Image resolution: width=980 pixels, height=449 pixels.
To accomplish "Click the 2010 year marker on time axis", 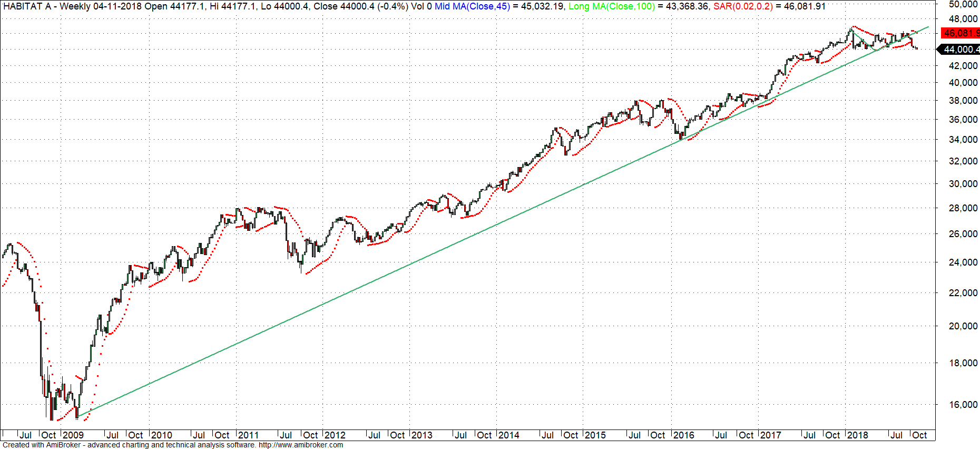I will pyautogui.click(x=161, y=435).
